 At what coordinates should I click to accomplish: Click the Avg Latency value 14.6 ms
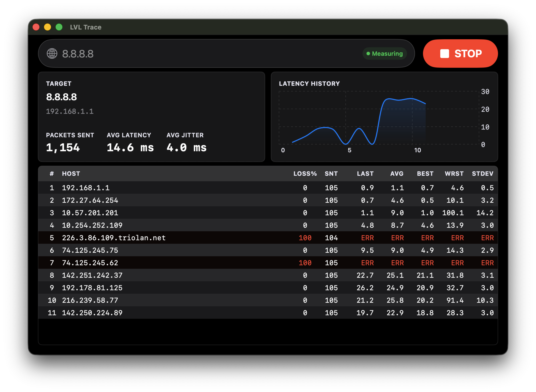coord(130,147)
